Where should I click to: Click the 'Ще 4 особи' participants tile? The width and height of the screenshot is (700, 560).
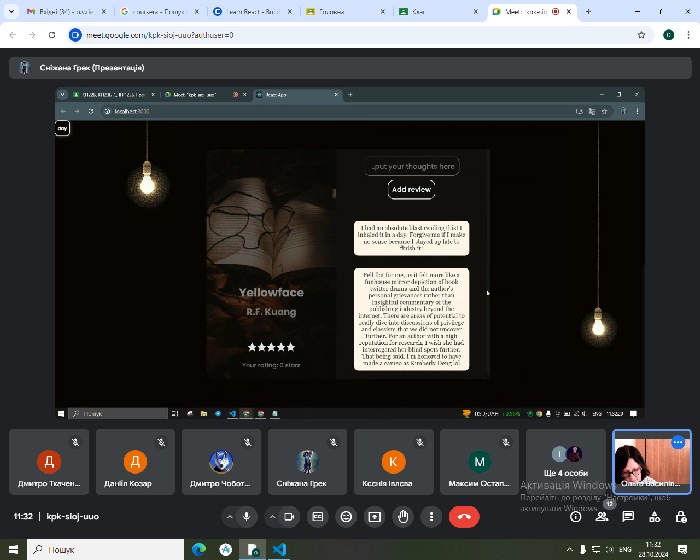(x=566, y=463)
